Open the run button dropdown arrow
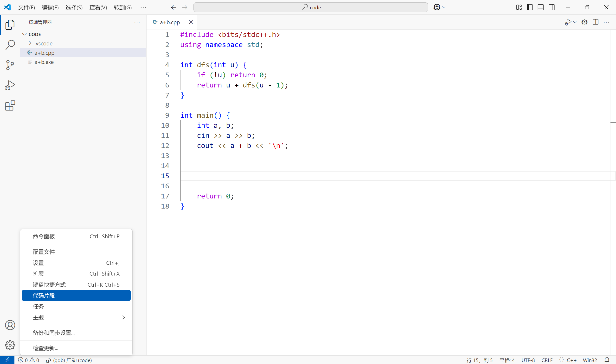The image size is (616, 364). (575, 22)
